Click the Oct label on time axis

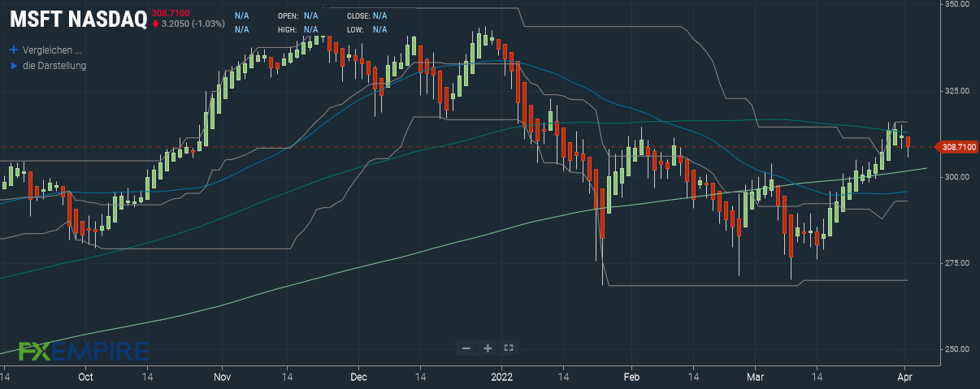(x=86, y=378)
